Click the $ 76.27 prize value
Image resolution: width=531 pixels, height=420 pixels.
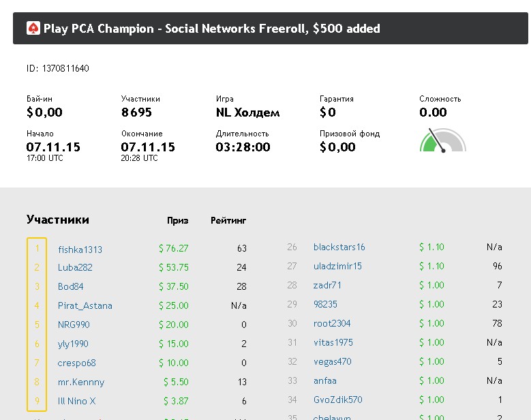(x=173, y=248)
